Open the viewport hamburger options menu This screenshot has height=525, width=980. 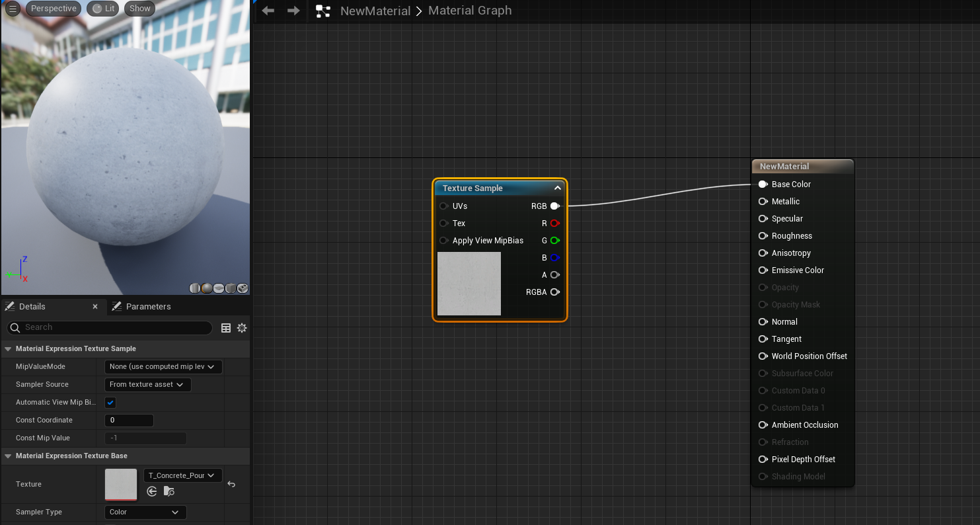pos(13,9)
